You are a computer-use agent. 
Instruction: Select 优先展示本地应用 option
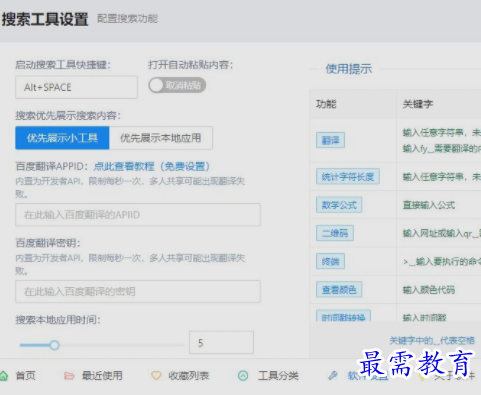point(161,138)
